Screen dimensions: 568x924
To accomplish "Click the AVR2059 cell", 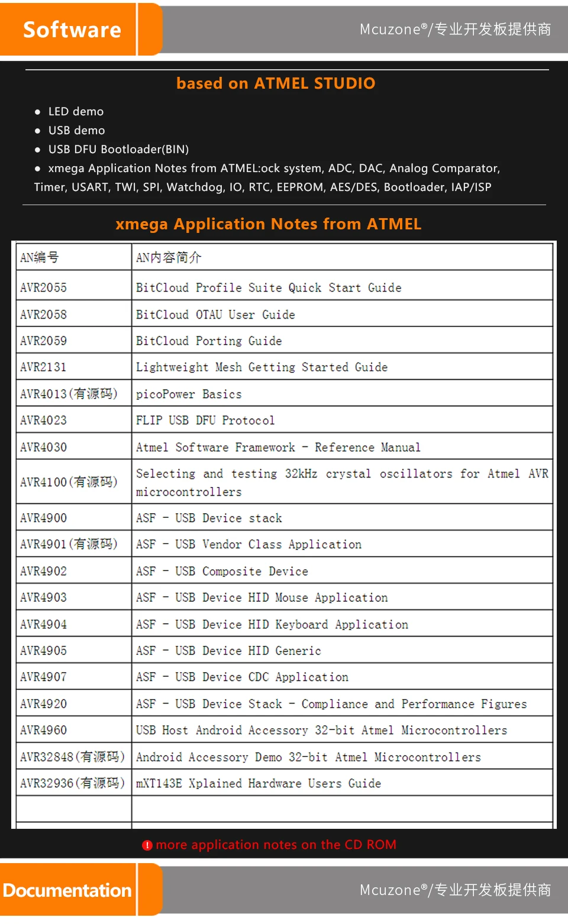I will pos(74,341).
